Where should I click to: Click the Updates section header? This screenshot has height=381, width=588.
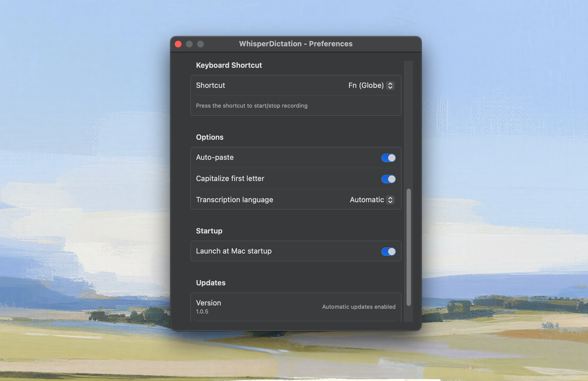[x=211, y=283]
